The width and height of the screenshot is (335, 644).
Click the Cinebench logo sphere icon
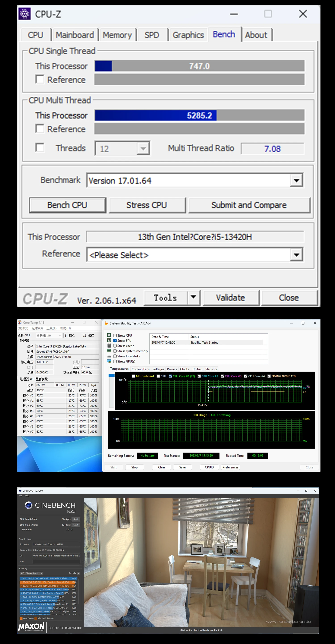point(29,505)
